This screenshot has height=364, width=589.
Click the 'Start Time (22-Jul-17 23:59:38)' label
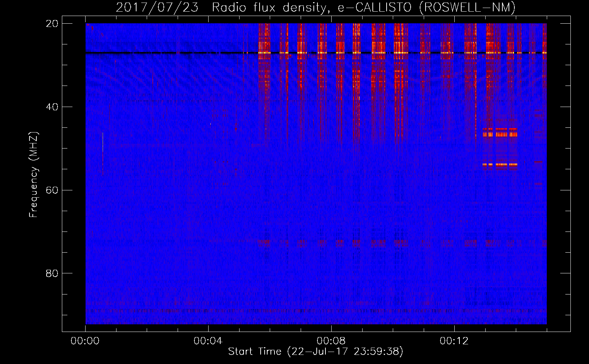click(316, 352)
